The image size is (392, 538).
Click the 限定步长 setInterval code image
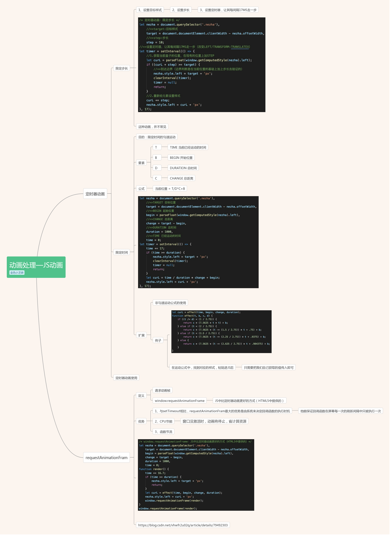[x=201, y=65]
